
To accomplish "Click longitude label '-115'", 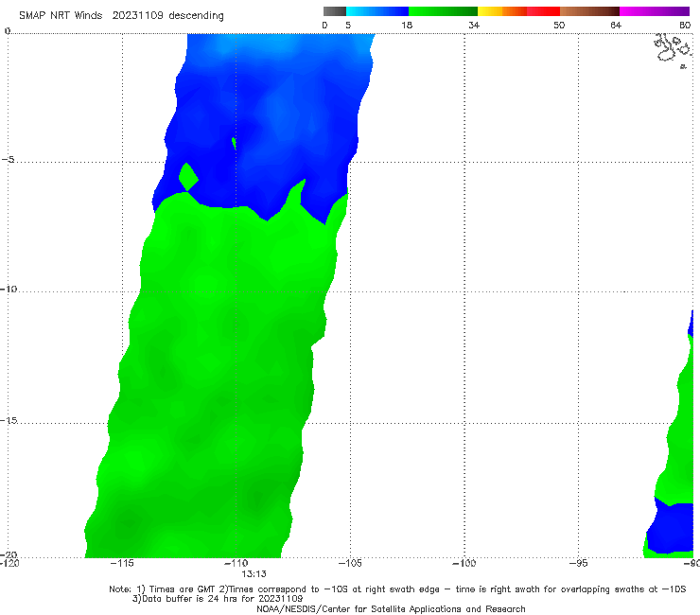I will coord(122,563).
